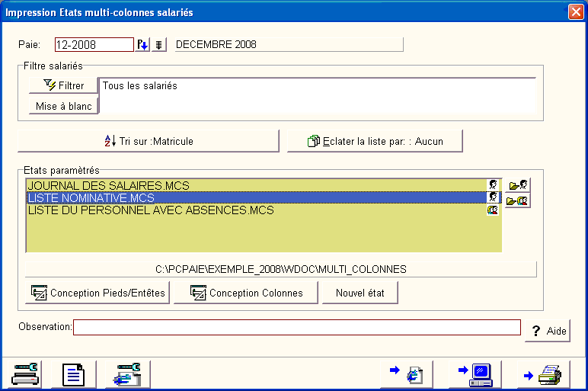Click the Eclater la liste par button
588x391 pixels.
click(374, 141)
